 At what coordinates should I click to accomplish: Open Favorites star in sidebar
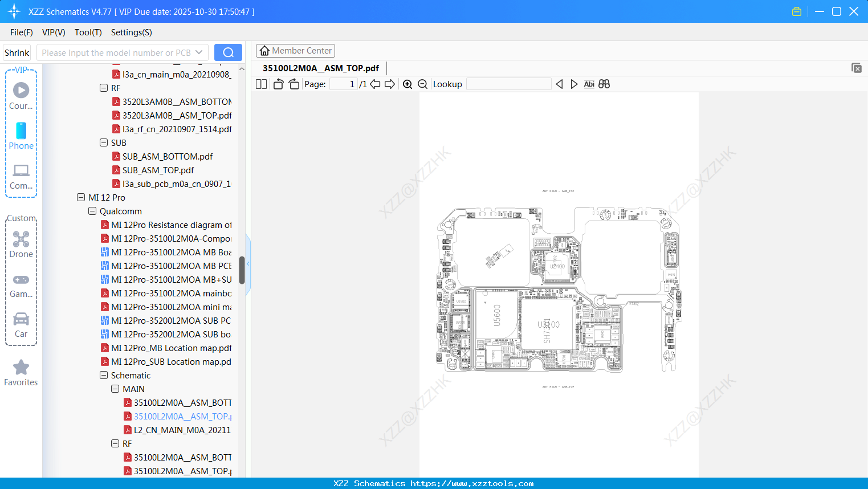pyautogui.click(x=21, y=373)
